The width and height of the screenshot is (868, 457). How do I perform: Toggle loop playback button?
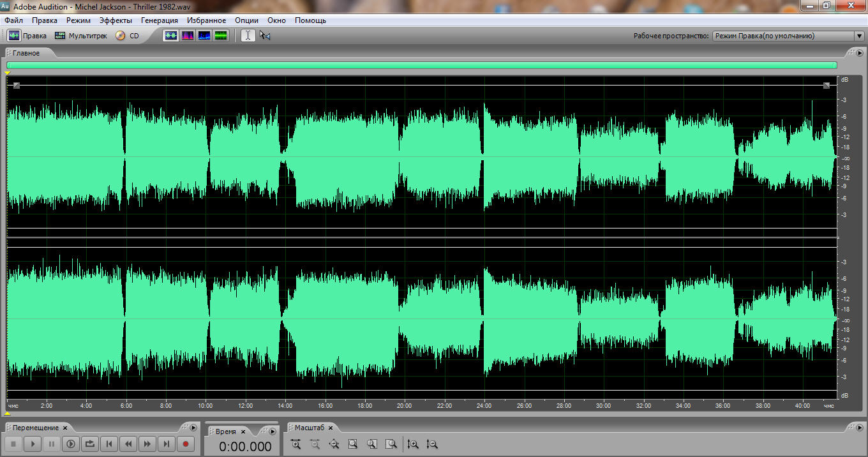click(90, 444)
